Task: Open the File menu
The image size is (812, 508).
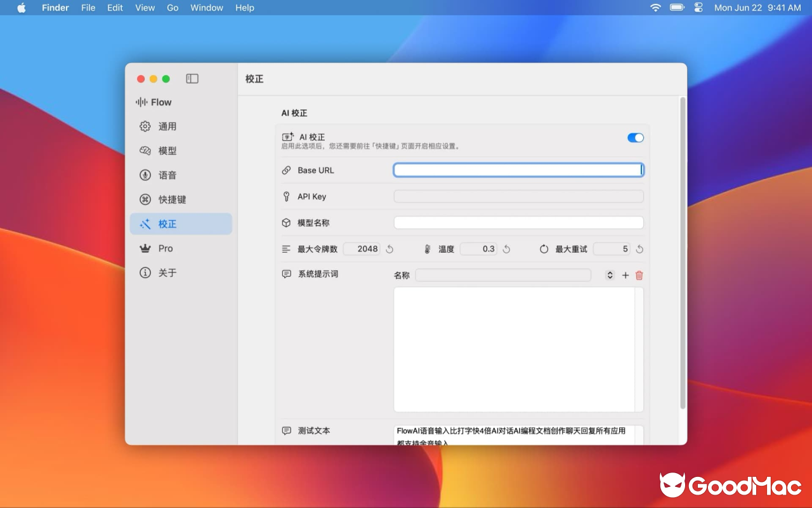Action: coord(88,8)
